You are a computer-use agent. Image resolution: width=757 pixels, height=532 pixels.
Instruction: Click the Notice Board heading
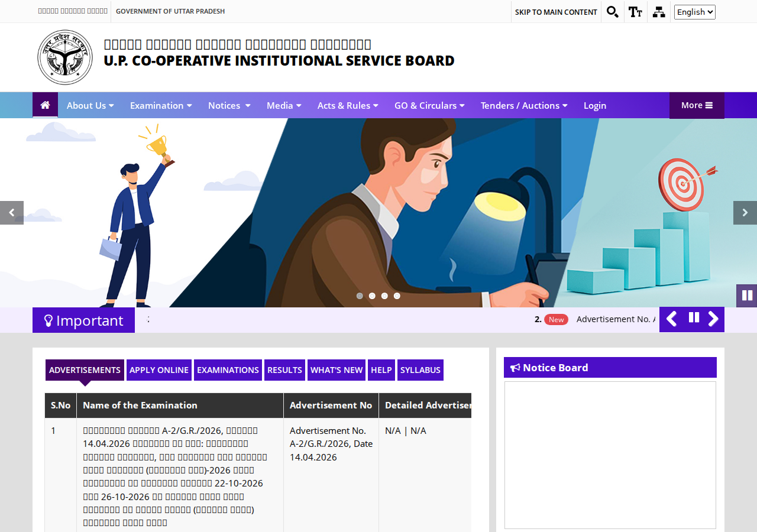610,368
